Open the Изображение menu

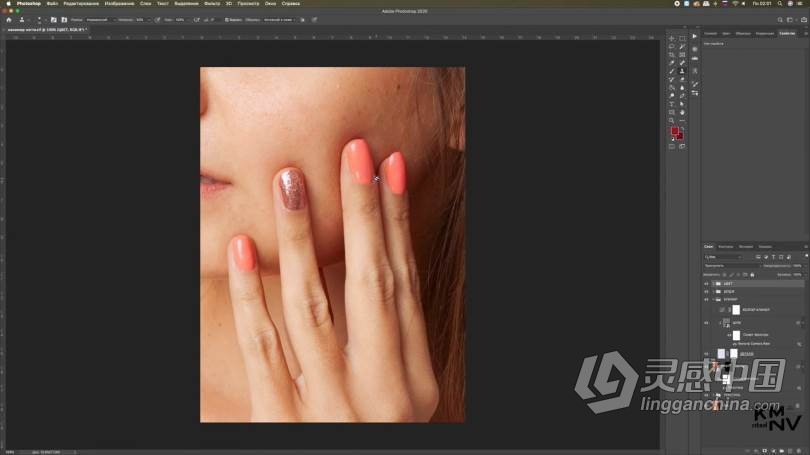click(x=117, y=4)
